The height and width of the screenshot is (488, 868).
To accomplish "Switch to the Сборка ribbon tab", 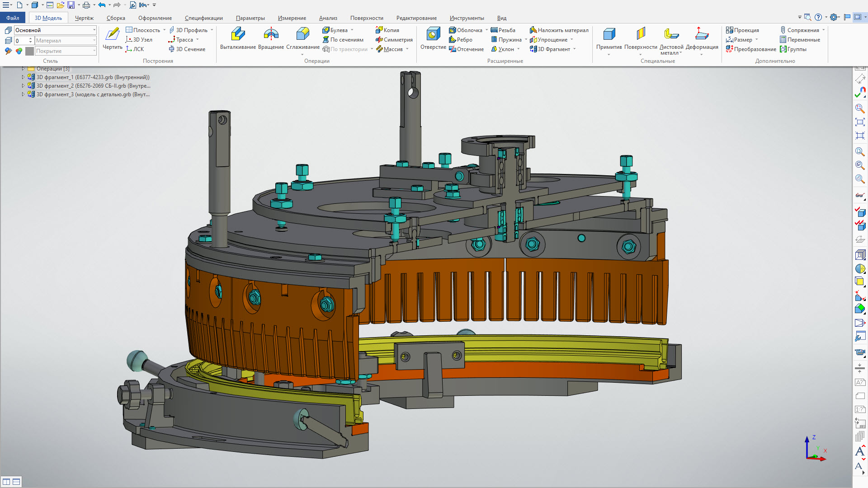I will pos(116,18).
